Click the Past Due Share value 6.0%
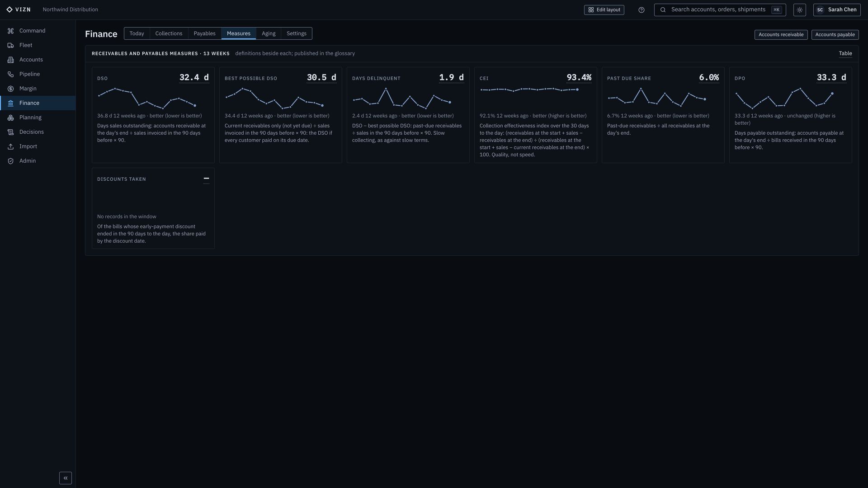The height and width of the screenshot is (488, 868). tap(708, 78)
